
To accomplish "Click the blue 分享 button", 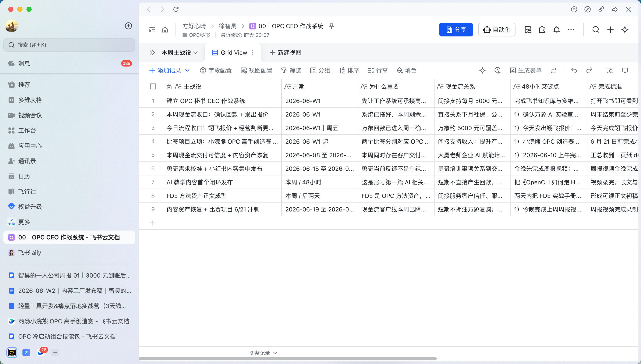I will click(456, 30).
